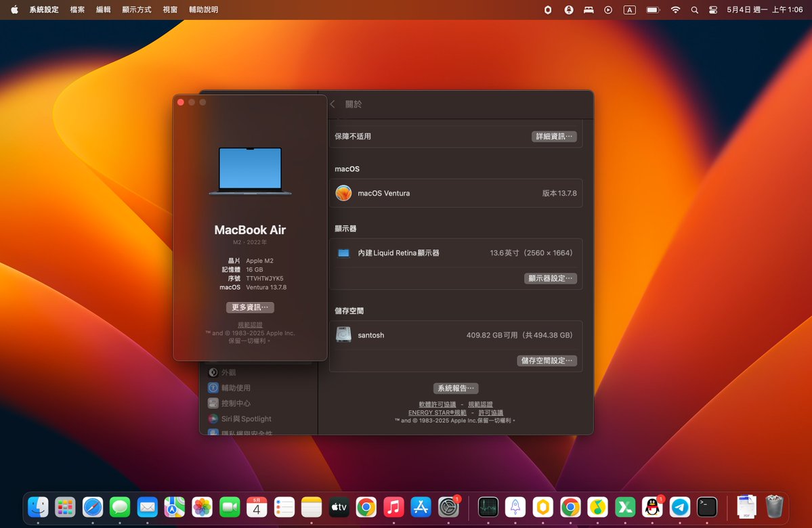Open Apple TV app in the Dock
The image size is (812, 528).
339,507
